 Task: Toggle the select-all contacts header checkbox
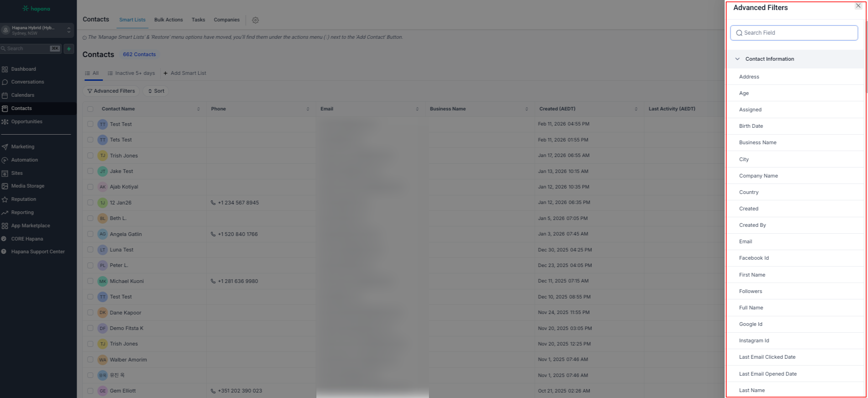(x=90, y=109)
